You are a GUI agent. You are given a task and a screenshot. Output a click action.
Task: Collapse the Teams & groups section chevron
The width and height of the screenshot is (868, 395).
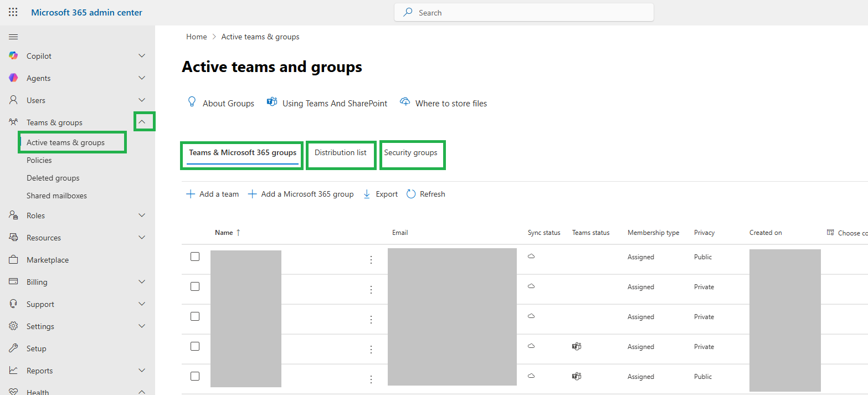click(143, 122)
